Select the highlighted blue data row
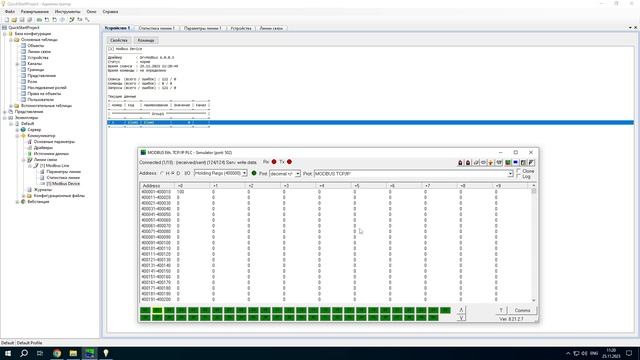The height and width of the screenshot is (360, 640). click(370, 122)
